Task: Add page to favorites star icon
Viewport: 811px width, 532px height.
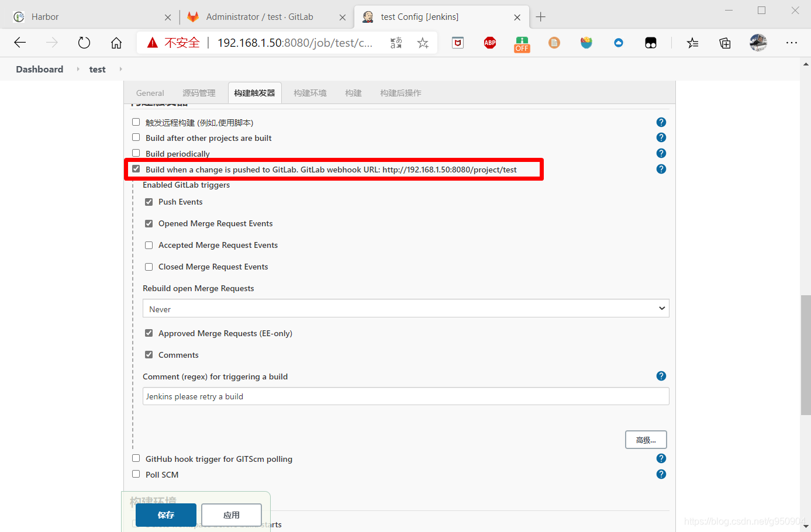Action: tap(423, 43)
